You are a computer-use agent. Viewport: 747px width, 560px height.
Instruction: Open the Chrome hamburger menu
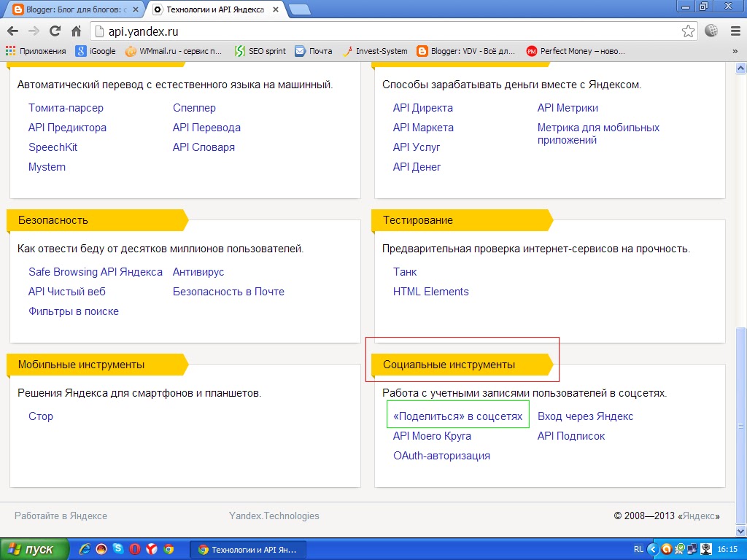[735, 31]
